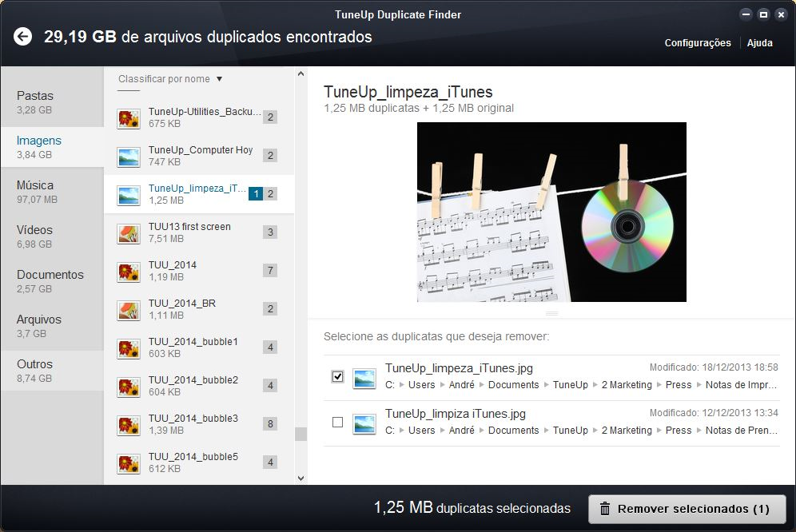The height and width of the screenshot is (532, 796).
Task: Select the TUU_2014_BR entry
Action: click(x=199, y=309)
